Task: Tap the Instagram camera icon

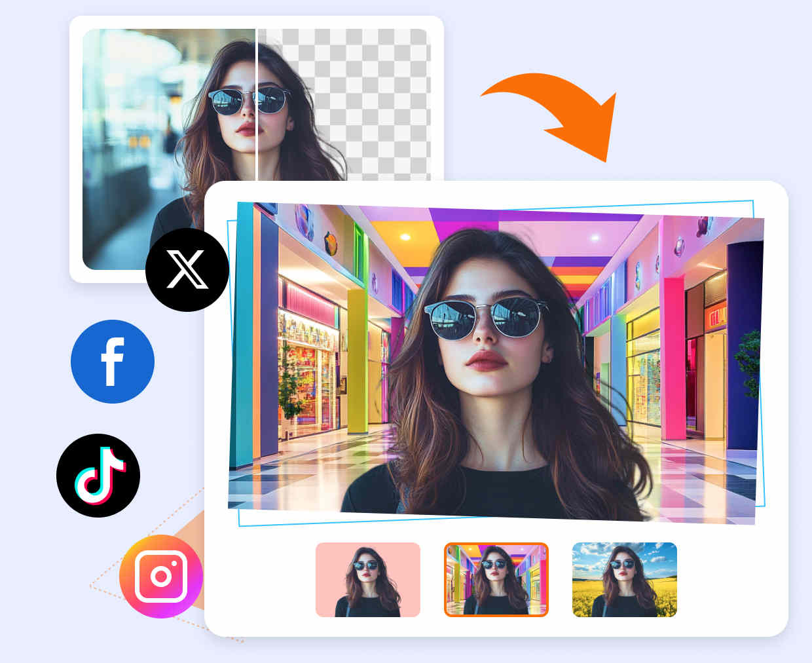Action: 161,577
